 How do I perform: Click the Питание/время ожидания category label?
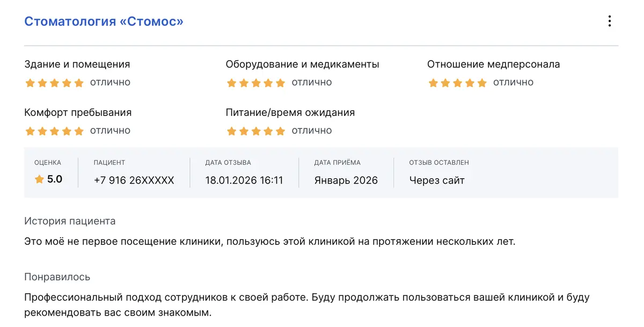tap(290, 113)
